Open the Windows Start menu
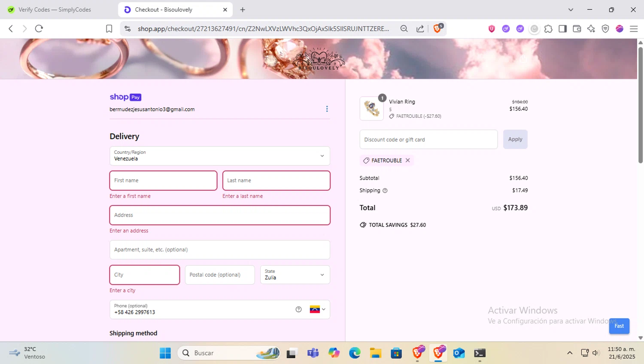The height and width of the screenshot is (364, 644). pos(165,353)
